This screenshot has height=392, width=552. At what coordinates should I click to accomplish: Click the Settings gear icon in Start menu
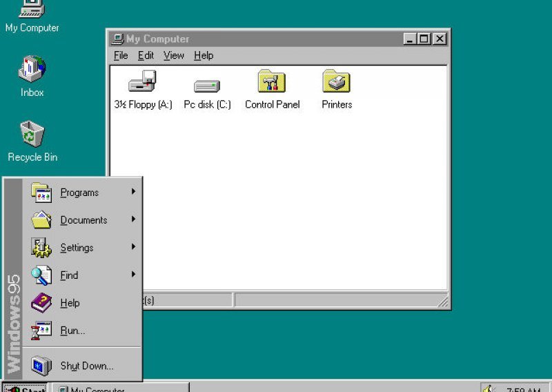pyautogui.click(x=41, y=248)
